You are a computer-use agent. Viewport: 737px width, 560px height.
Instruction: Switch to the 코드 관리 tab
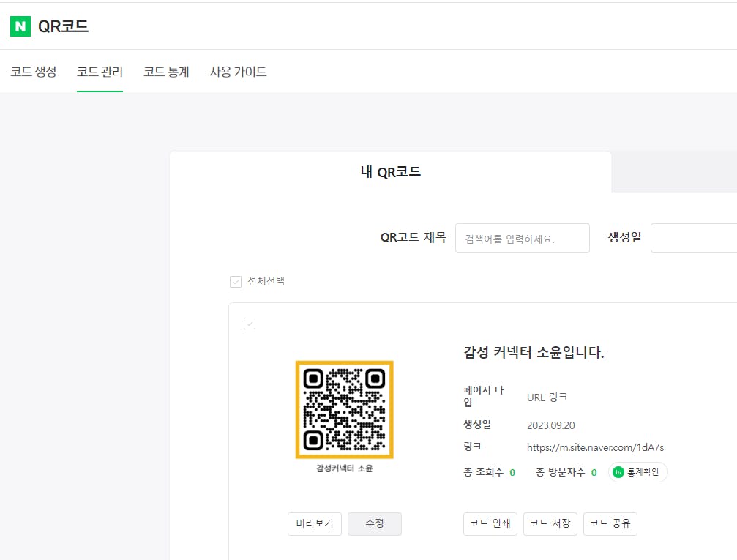[x=100, y=72]
